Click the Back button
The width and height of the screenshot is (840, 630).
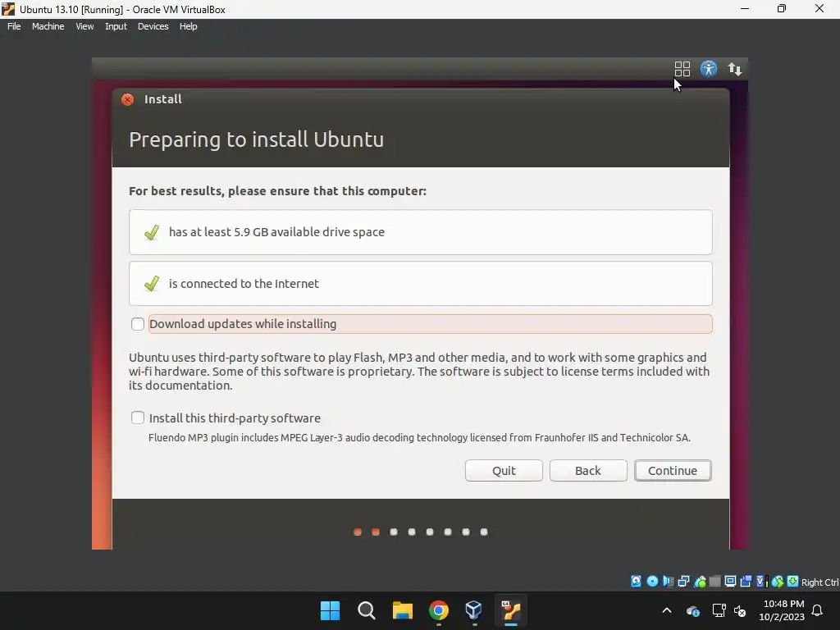588,470
